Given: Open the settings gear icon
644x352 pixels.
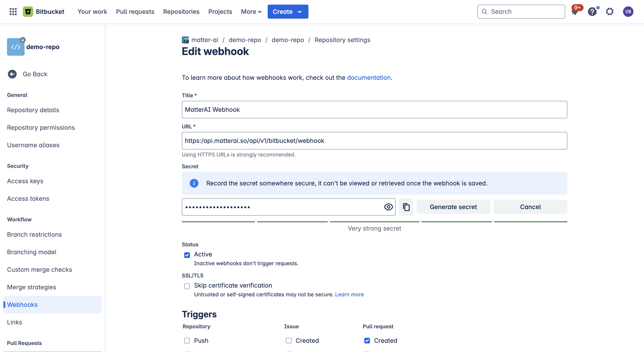Looking at the screenshot, I should click(609, 12).
